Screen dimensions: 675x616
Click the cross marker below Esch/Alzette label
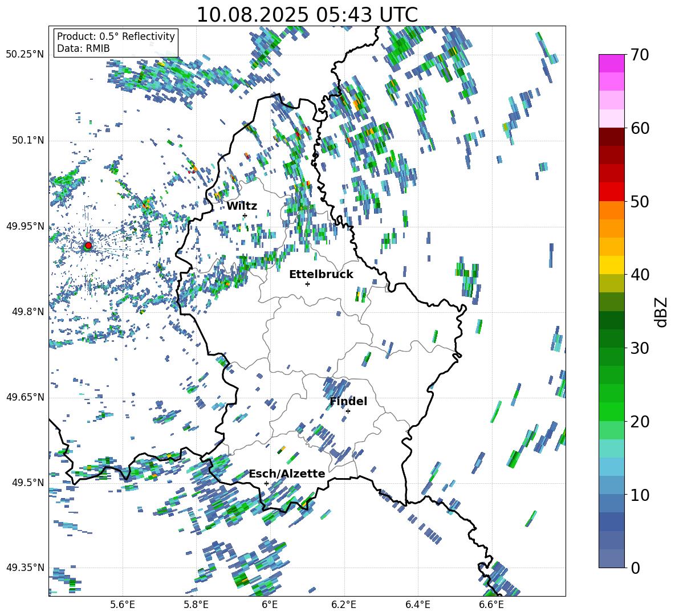(266, 483)
